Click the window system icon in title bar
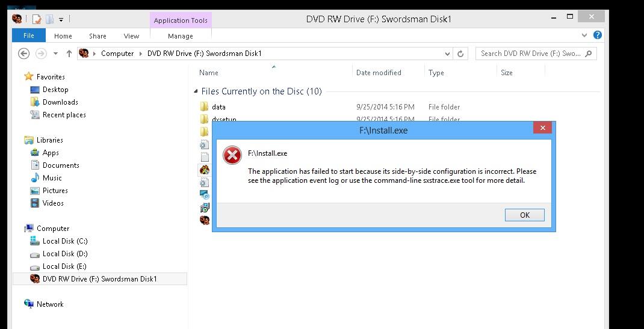The width and height of the screenshot is (644, 329). 17,19
